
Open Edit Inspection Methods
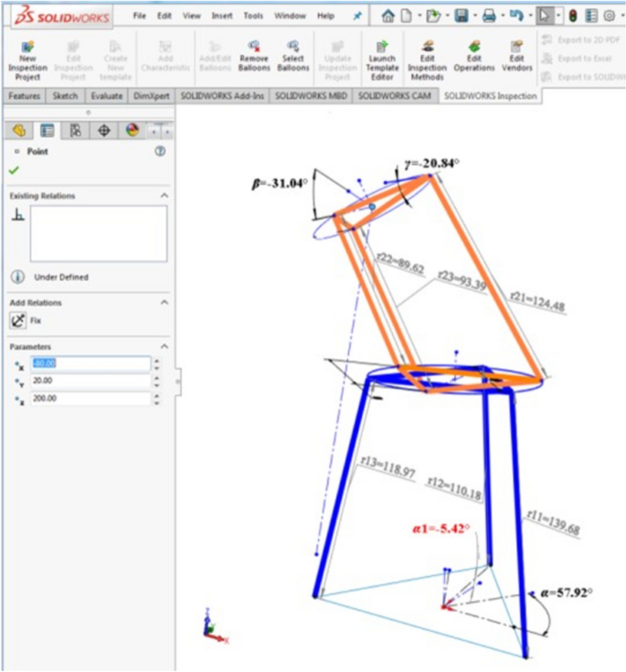coord(427,46)
